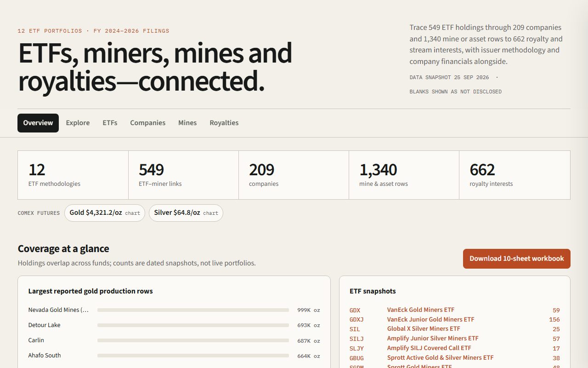Click the GBUG ticker symbol
Screen dimensions: 588x368
(x=356, y=358)
